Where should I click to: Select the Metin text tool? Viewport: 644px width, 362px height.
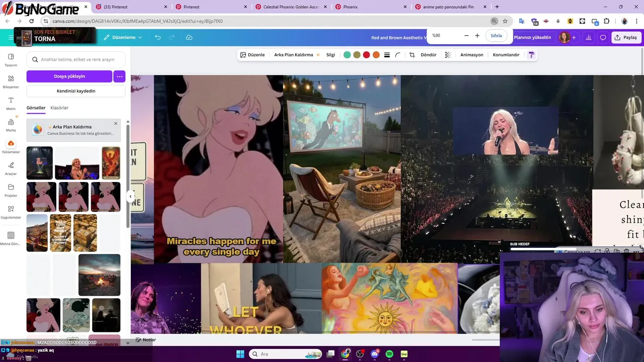11,104
